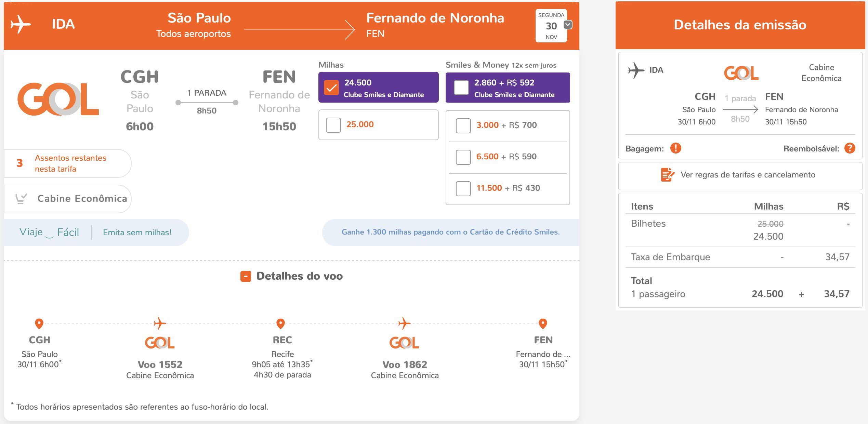Open the date dropdown arrow beside 30 NOV

point(568,25)
